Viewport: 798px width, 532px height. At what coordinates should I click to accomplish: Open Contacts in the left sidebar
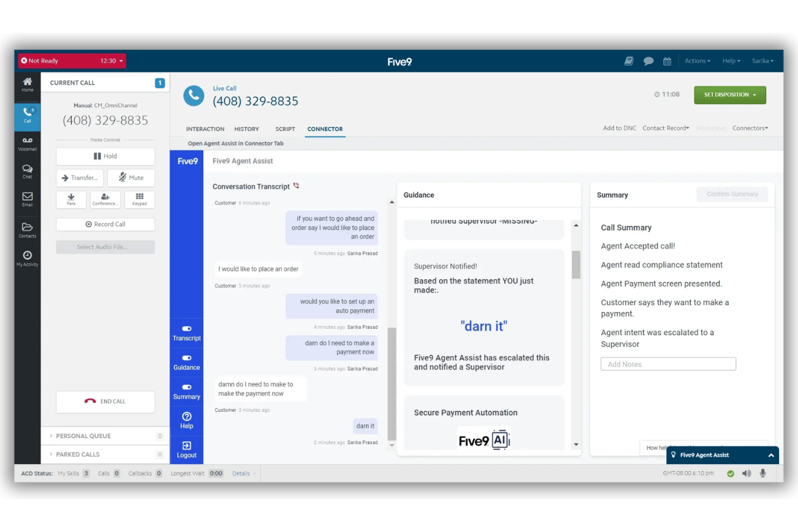click(27, 230)
